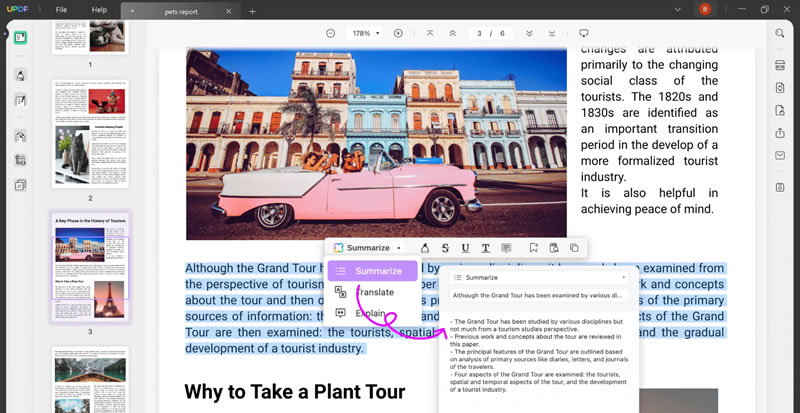
Task: Select the Comment highlighter tool in left sidebar
Action: (x=20, y=76)
